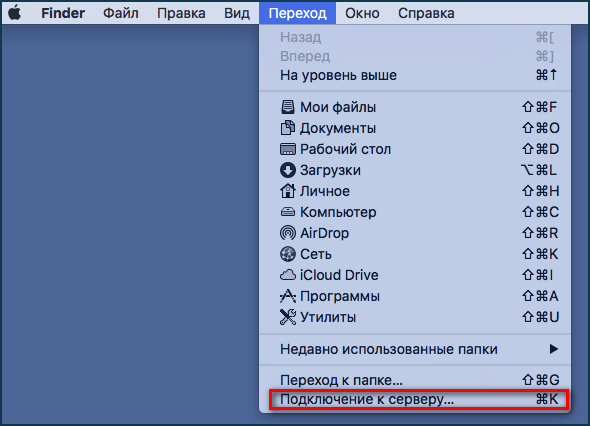Image resolution: width=590 pixels, height=426 pixels.
Task: Go to Личное folder
Action: [x=415, y=191]
